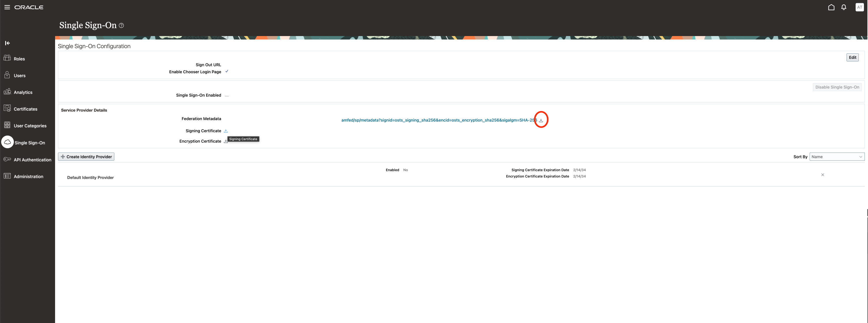Click Create Identity Provider button
Viewport: 868px width, 323px height.
[x=86, y=157]
